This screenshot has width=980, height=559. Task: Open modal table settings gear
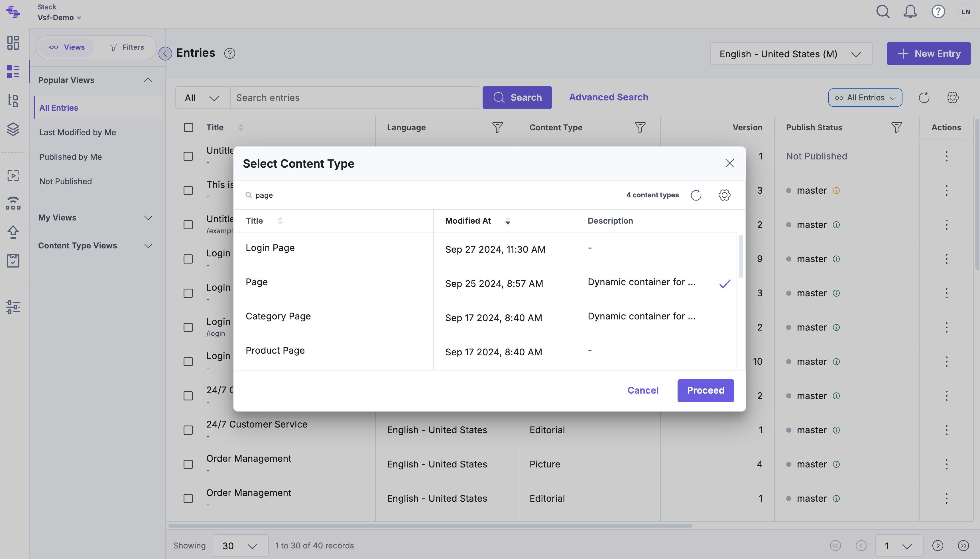[724, 195]
